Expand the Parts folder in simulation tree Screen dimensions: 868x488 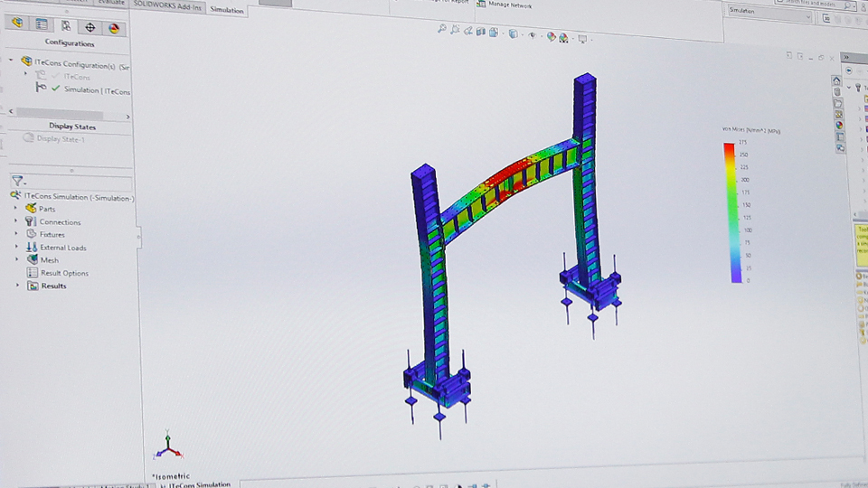tap(15, 209)
